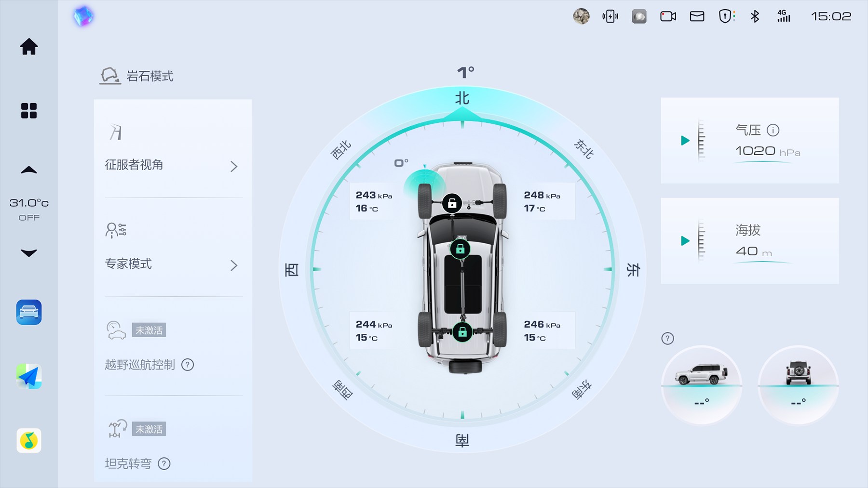The width and height of the screenshot is (868, 488).
Task: Expand the 专家模式 chevron
Action: tap(234, 265)
